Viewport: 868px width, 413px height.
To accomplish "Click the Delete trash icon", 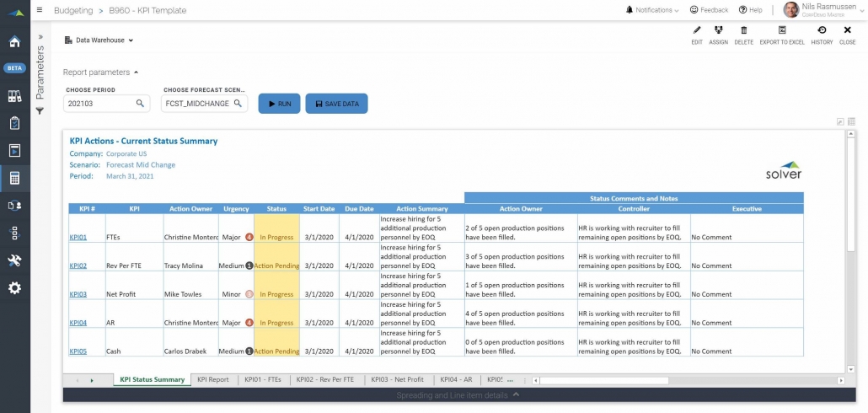I will click(743, 30).
